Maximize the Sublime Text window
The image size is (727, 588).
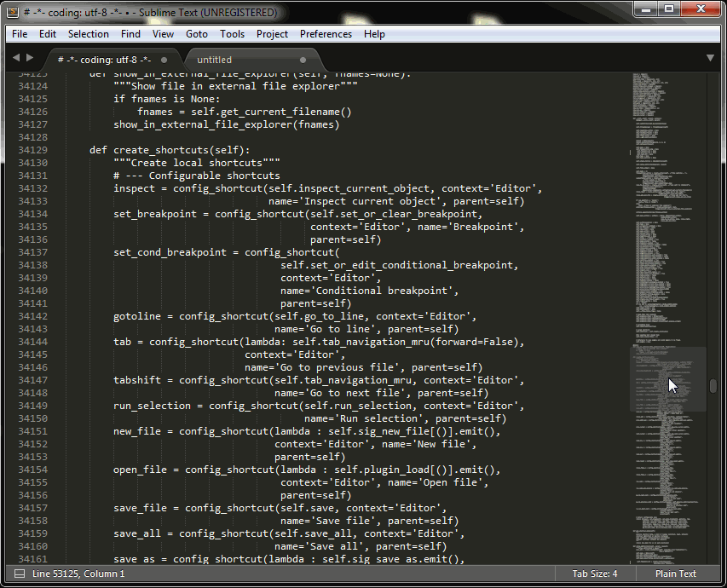pyautogui.click(x=669, y=9)
